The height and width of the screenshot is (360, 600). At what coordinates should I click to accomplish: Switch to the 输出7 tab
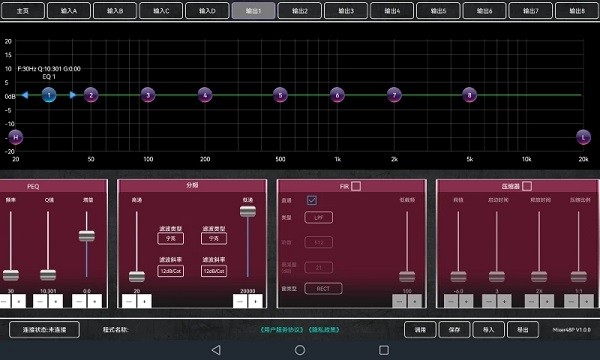coord(530,11)
